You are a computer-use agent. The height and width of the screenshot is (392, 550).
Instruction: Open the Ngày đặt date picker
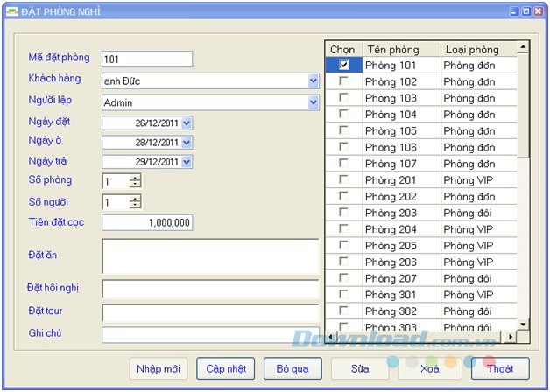point(187,122)
